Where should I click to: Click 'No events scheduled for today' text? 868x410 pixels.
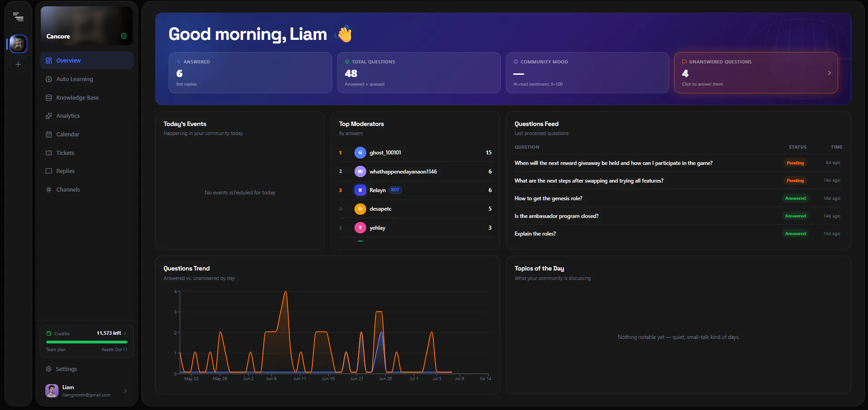coord(240,193)
